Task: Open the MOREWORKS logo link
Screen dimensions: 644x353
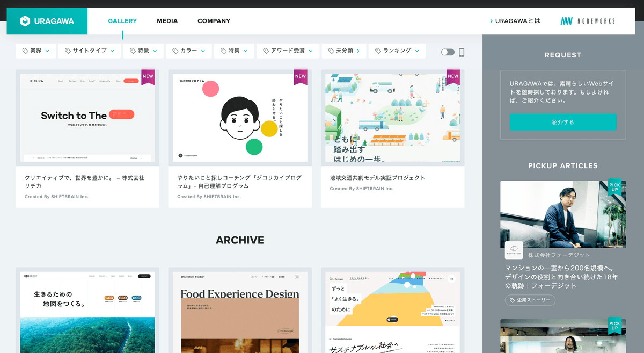Action: coord(588,21)
